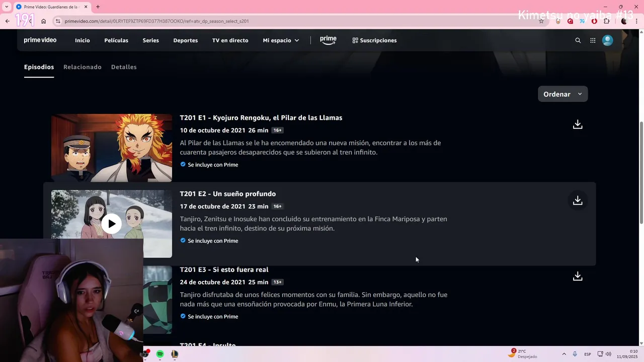Open League of Legends taskbar icon
The width and height of the screenshot is (644, 362).
pos(174,354)
